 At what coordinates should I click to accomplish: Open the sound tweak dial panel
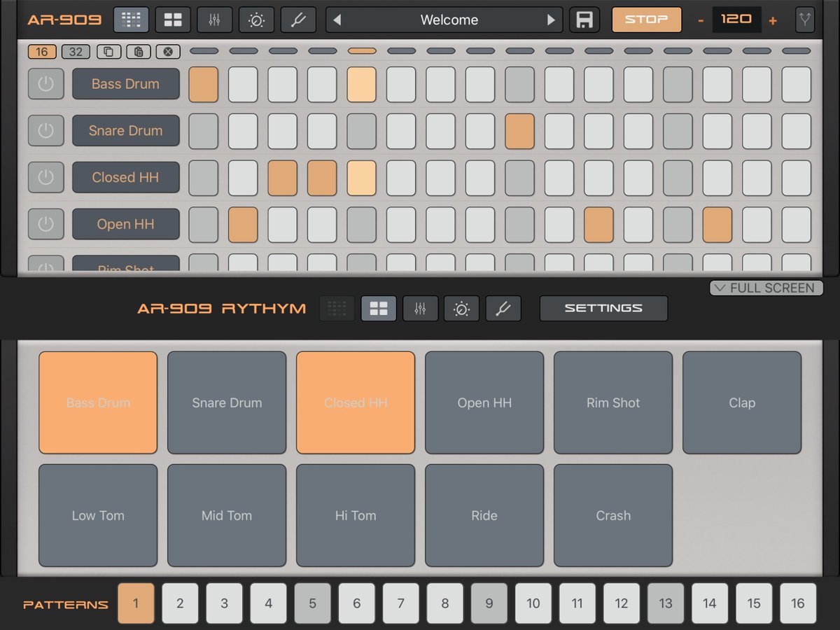click(256, 20)
